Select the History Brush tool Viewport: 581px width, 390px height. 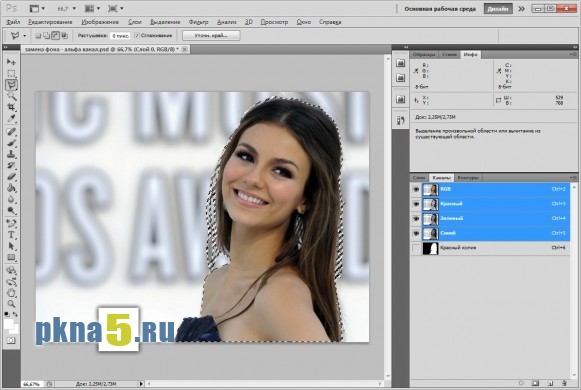tap(11, 165)
